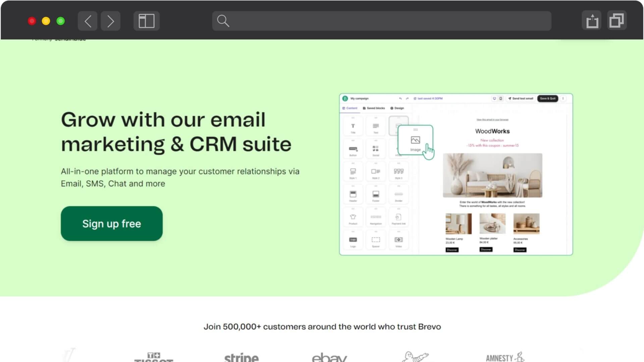This screenshot has width=644, height=362.
Task: Select the Footer block icon
Action: pos(376,195)
